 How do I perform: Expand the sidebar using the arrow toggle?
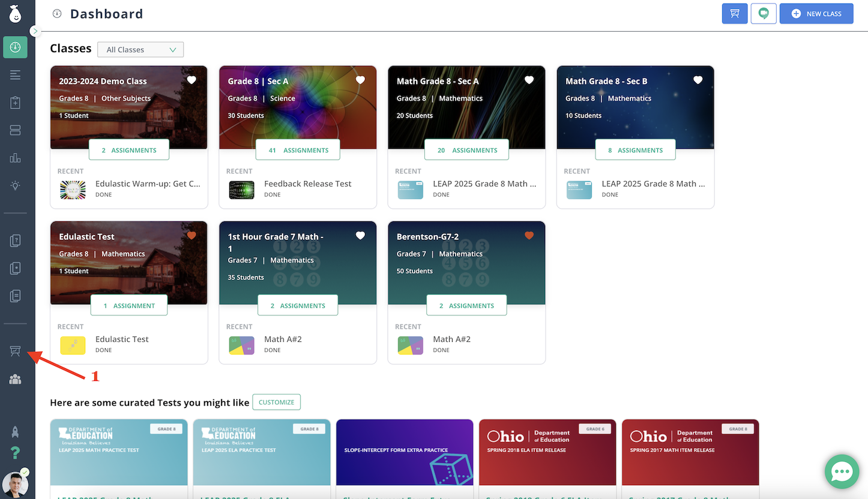click(34, 31)
